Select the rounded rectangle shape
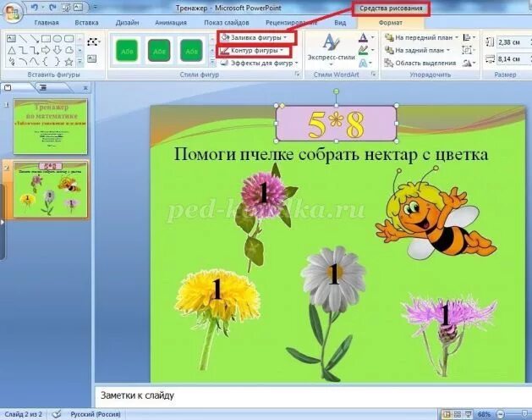 tap(69, 38)
